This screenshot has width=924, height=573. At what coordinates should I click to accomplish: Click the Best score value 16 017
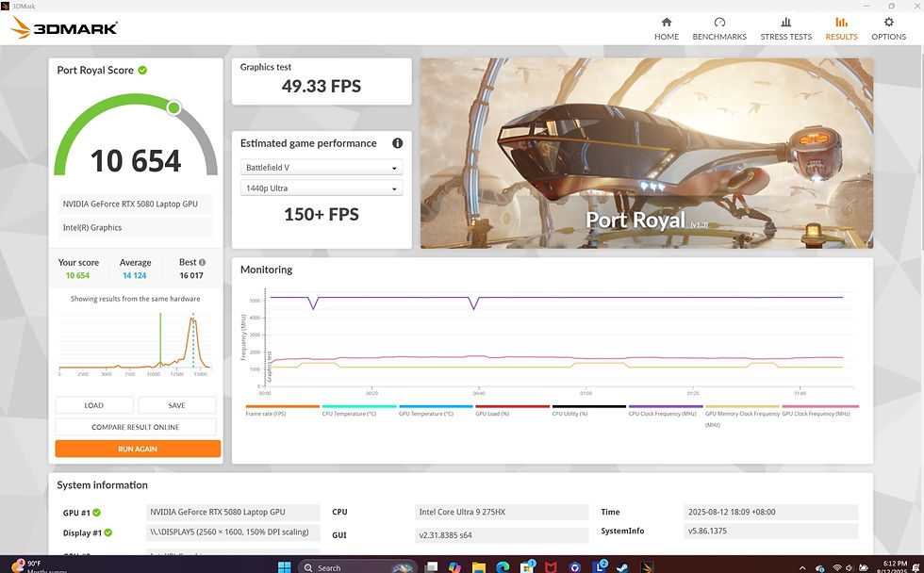[x=191, y=275]
